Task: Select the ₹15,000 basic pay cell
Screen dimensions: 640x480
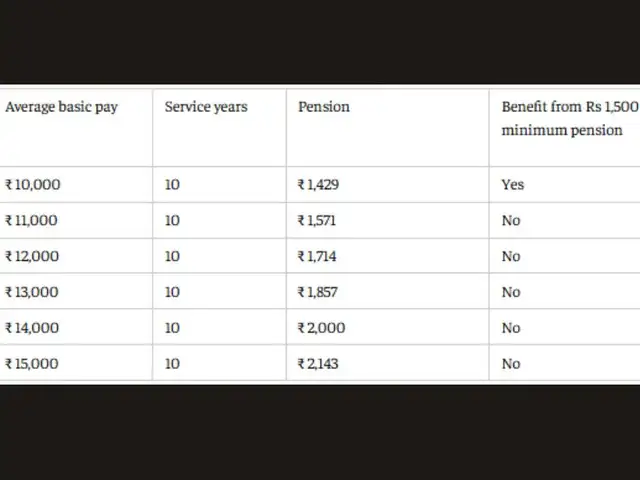Action: coord(32,364)
